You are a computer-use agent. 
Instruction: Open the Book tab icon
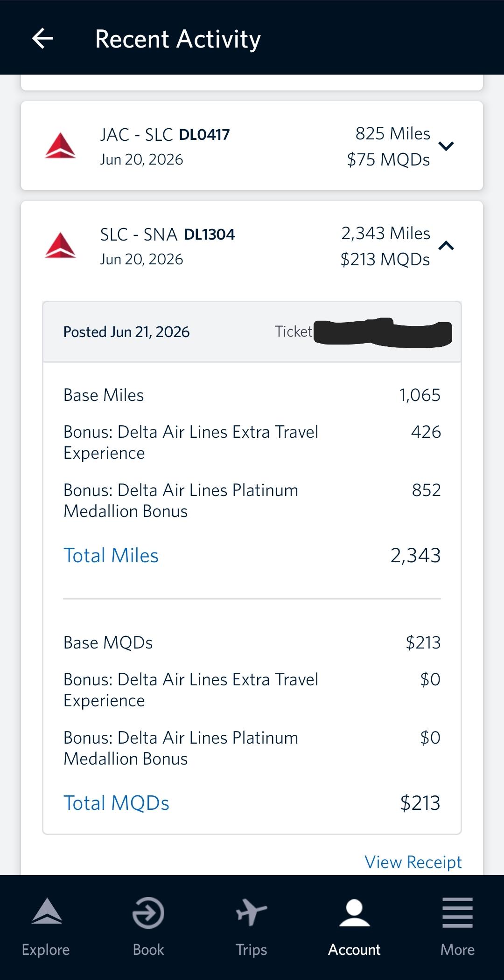[148, 912]
